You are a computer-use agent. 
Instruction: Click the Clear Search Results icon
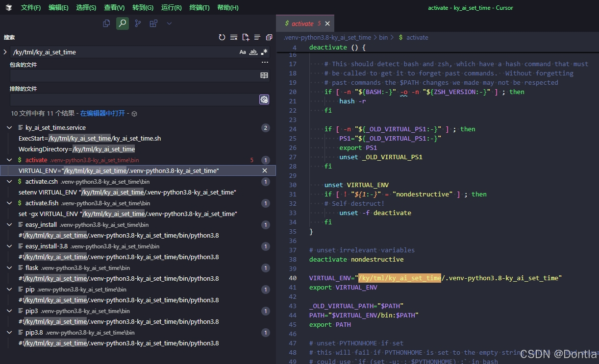[234, 37]
